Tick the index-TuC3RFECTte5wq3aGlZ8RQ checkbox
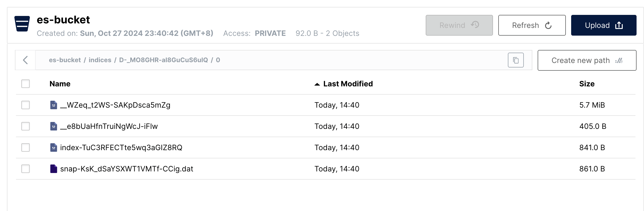Viewport: 644px width, 211px height. (26, 147)
